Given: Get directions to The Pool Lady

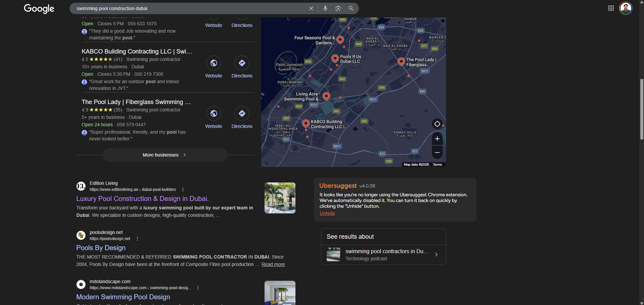Looking at the screenshot, I should [x=242, y=113].
